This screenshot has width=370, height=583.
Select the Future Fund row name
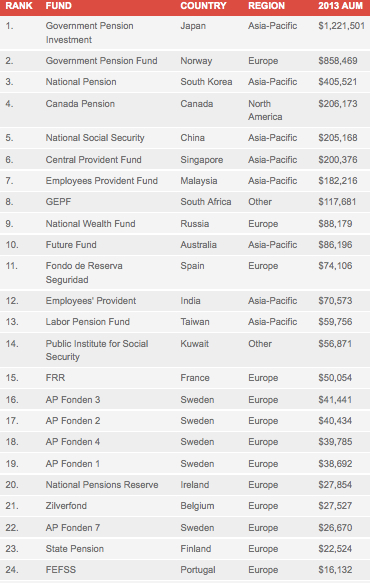tap(71, 245)
